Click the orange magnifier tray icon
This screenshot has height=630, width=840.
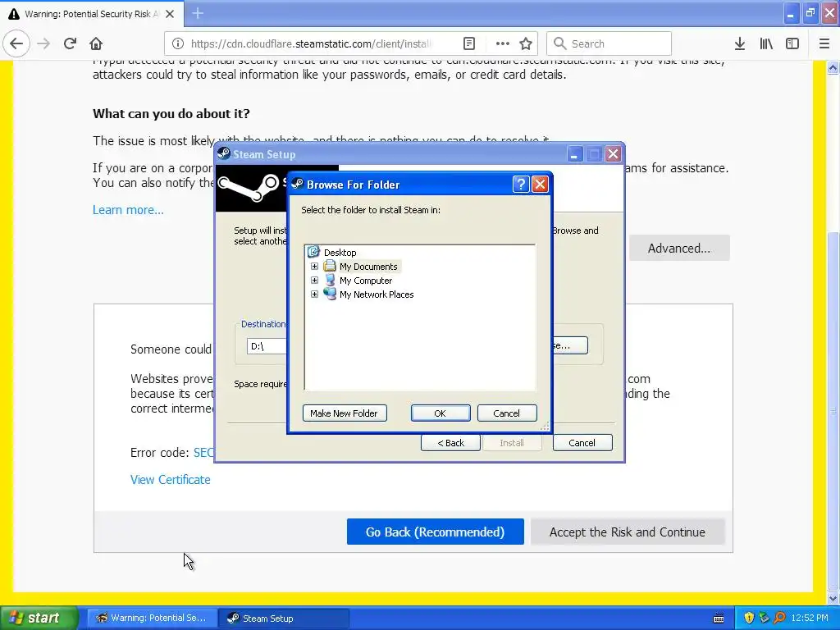coord(780,619)
